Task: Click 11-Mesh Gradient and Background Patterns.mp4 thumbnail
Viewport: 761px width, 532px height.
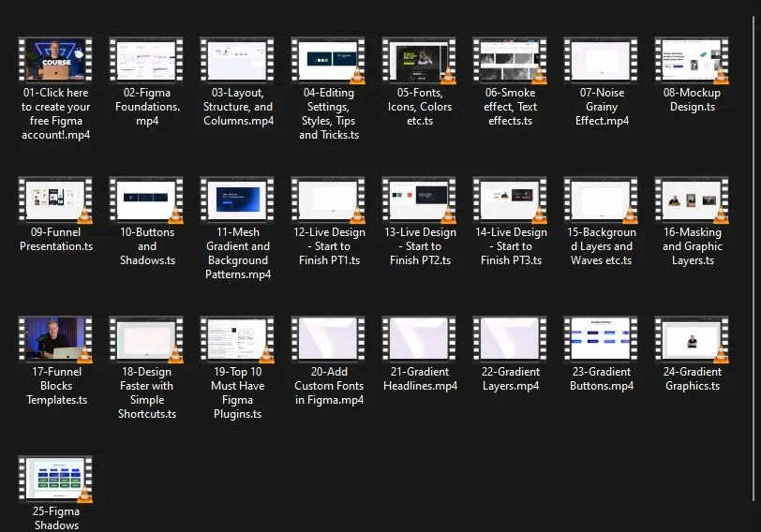Action: point(237,200)
